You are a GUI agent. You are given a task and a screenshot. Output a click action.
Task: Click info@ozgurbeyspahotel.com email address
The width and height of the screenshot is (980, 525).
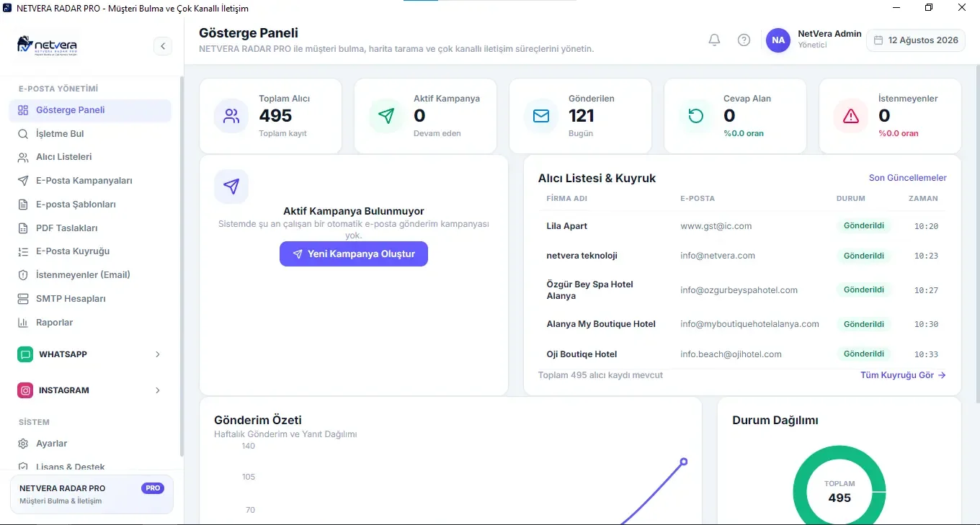point(739,290)
